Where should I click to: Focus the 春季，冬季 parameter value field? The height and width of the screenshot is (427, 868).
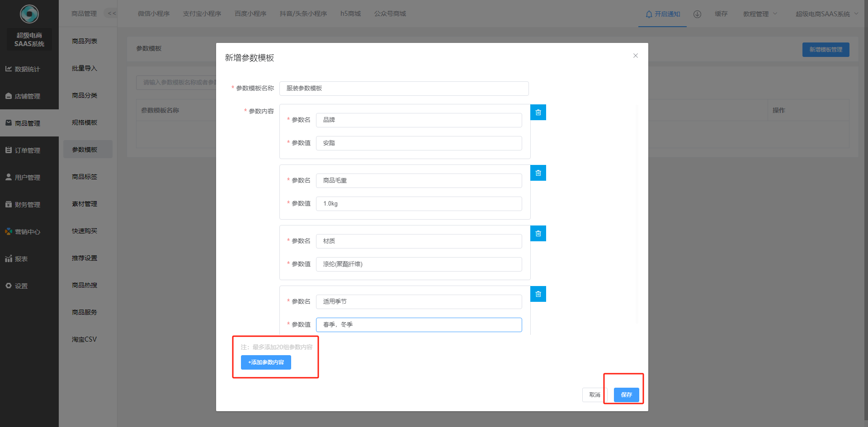click(419, 325)
